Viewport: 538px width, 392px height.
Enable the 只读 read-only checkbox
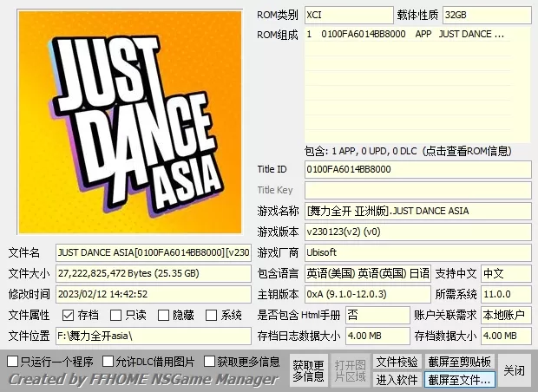[116, 315]
